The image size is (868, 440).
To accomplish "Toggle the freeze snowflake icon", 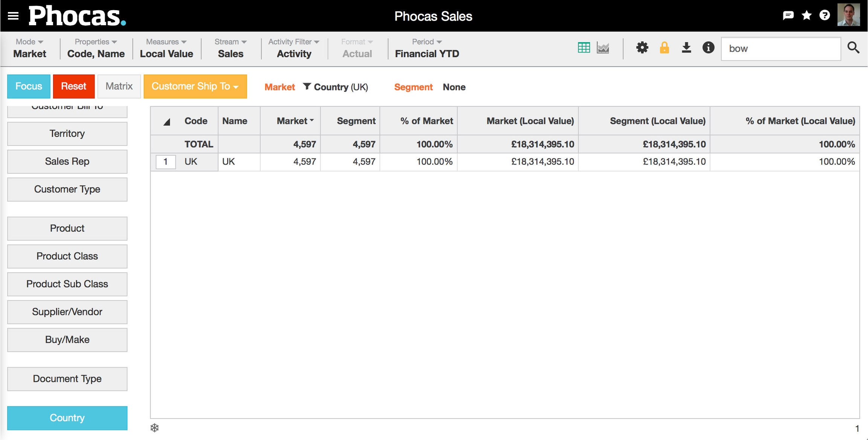I will (x=154, y=428).
